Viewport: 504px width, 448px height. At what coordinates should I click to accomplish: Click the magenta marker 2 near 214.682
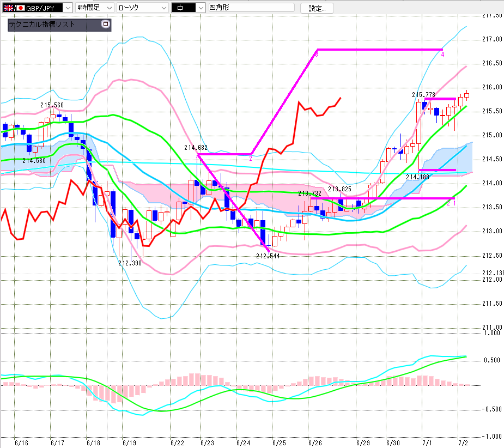(x=251, y=159)
